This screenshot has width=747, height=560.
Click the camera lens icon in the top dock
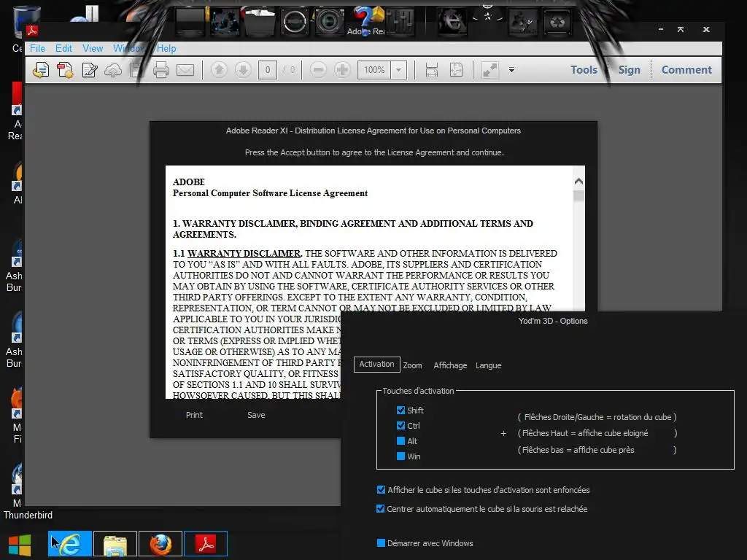(329, 21)
